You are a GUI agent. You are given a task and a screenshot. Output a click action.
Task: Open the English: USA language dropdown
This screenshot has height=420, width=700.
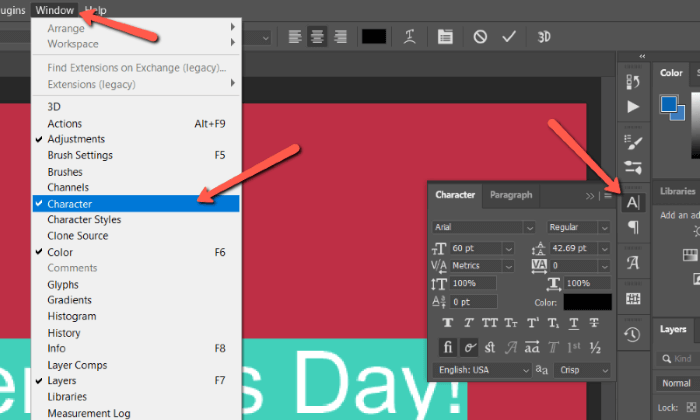pyautogui.click(x=484, y=370)
